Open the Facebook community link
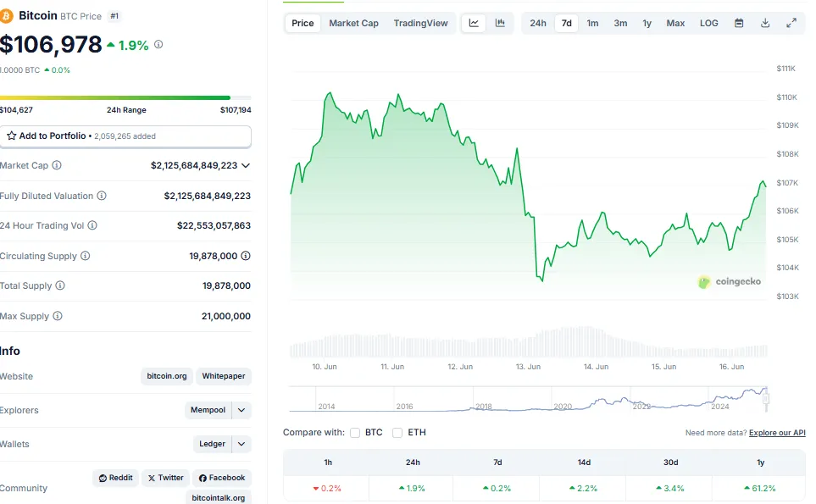The image size is (816, 504). pyautogui.click(x=222, y=478)
